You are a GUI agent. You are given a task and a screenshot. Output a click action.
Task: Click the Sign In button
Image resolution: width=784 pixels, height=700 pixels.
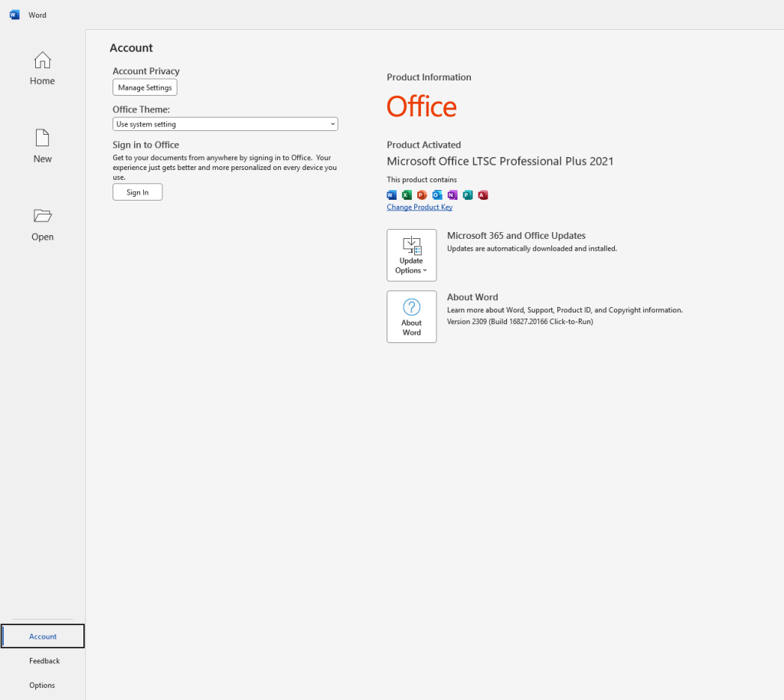coord(138,192)
